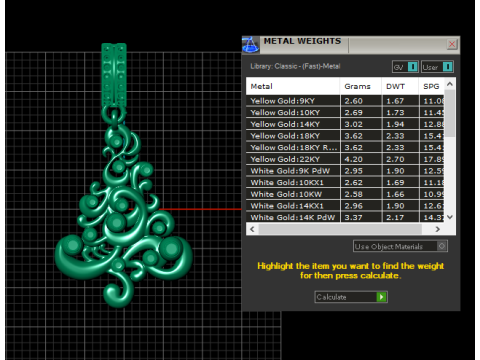Select the Yellow Gold:18KY row
The image size is (480, 360).
coord(345,136)
